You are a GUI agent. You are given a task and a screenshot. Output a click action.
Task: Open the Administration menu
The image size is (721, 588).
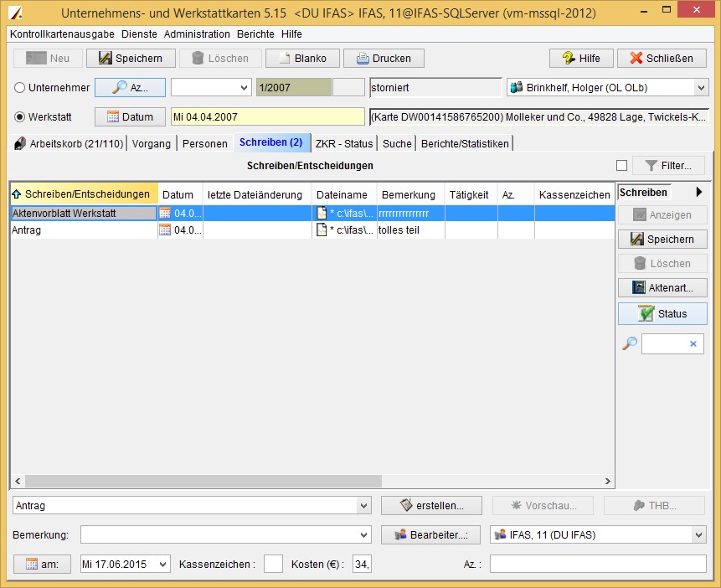pyautogui.click(x=197, y=34)
